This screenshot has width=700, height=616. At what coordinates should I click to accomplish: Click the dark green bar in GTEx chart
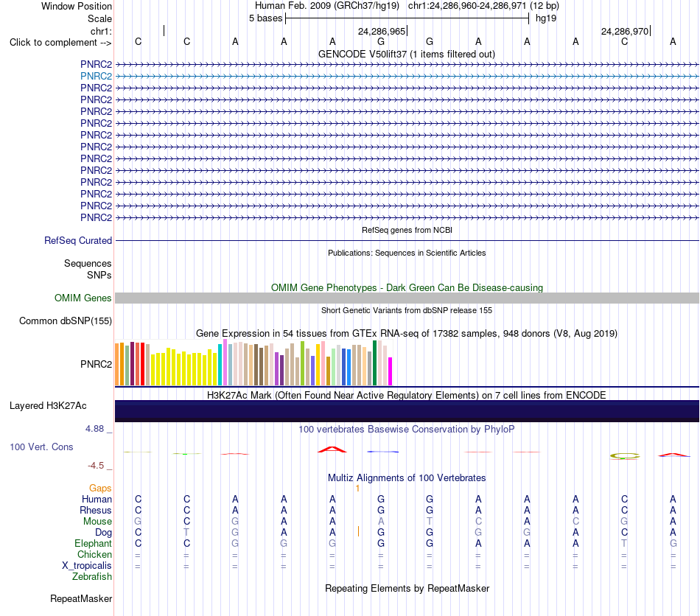pyautogui.click(x=375, y=363)
